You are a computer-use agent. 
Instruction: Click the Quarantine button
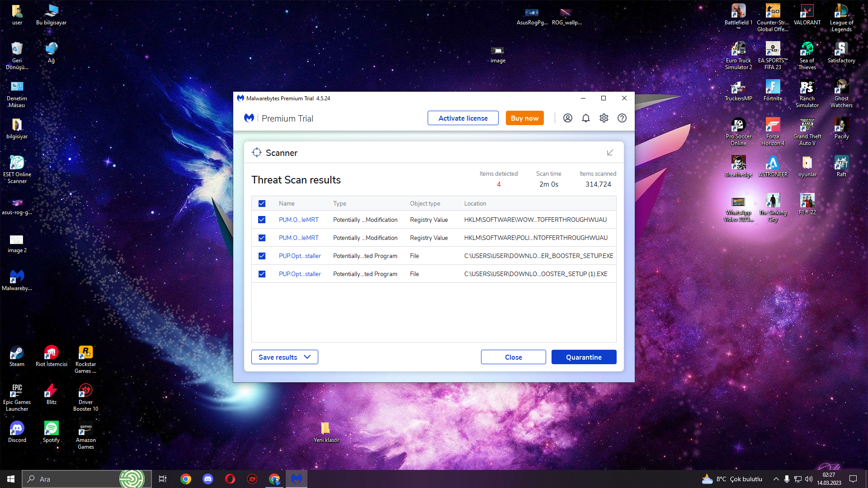(x=583, y=357)
